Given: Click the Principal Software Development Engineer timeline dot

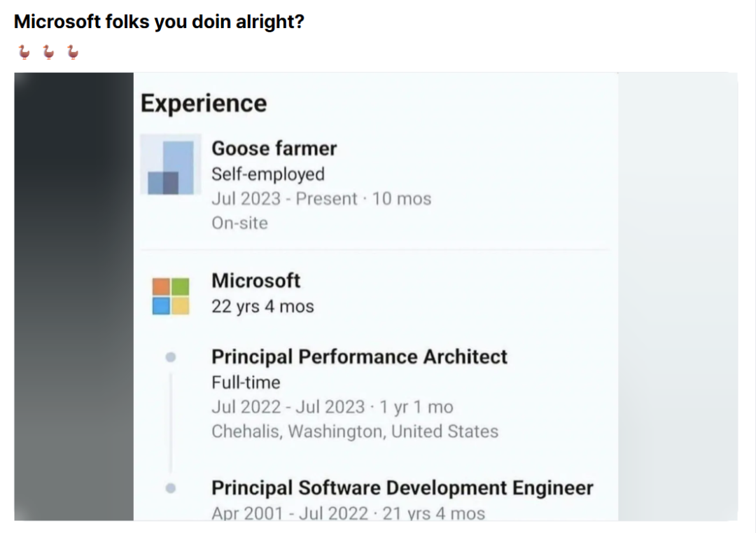Looking at the screenshot, I should [171, 488].
